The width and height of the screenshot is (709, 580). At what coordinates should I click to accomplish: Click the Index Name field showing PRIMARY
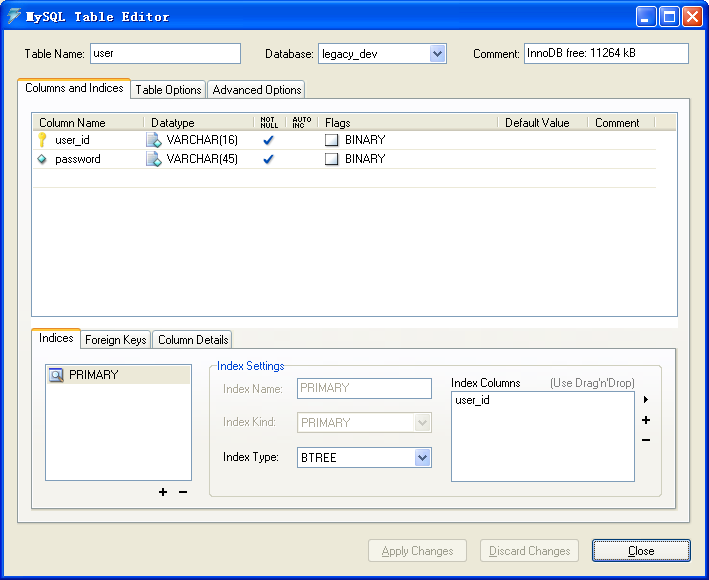click(x=364, y=388)
